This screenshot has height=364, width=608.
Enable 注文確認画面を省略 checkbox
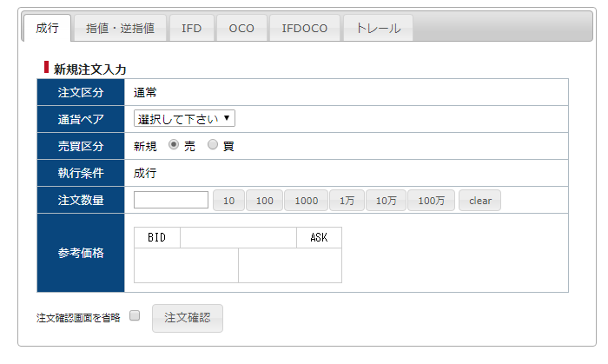coord(135,315)
